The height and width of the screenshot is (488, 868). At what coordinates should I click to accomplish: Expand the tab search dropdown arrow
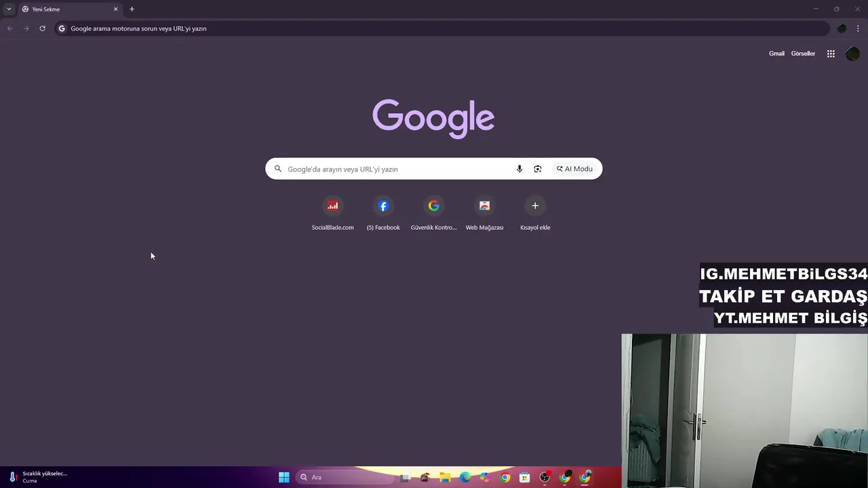9,9
